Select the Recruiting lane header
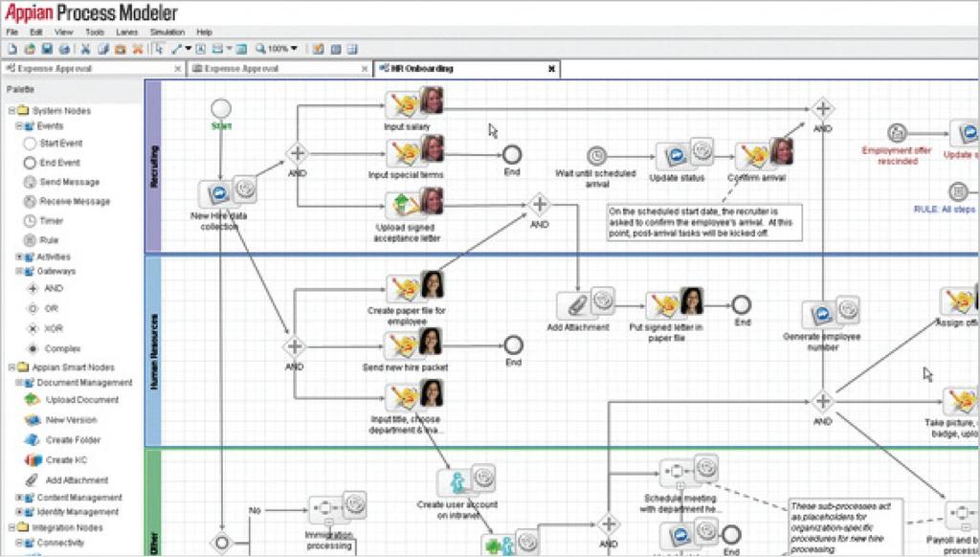Viewport: 980px width, 557px height. click(153, 167)
